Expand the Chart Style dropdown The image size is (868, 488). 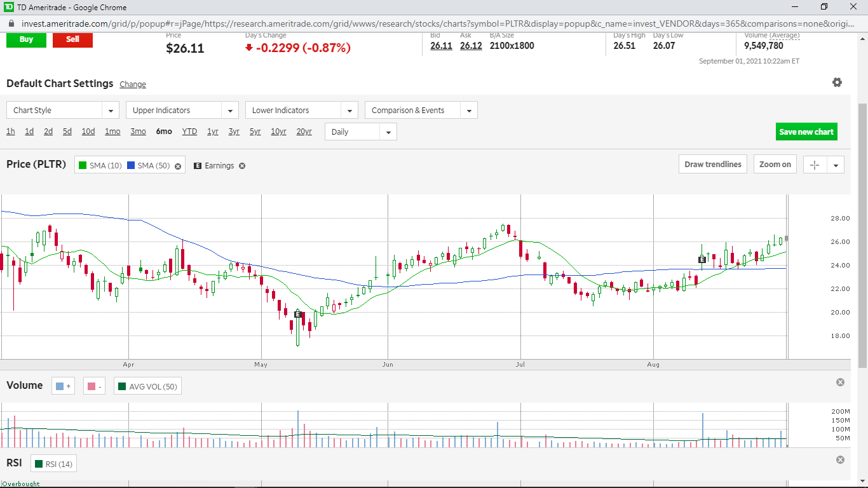click(x=62, y=111)
